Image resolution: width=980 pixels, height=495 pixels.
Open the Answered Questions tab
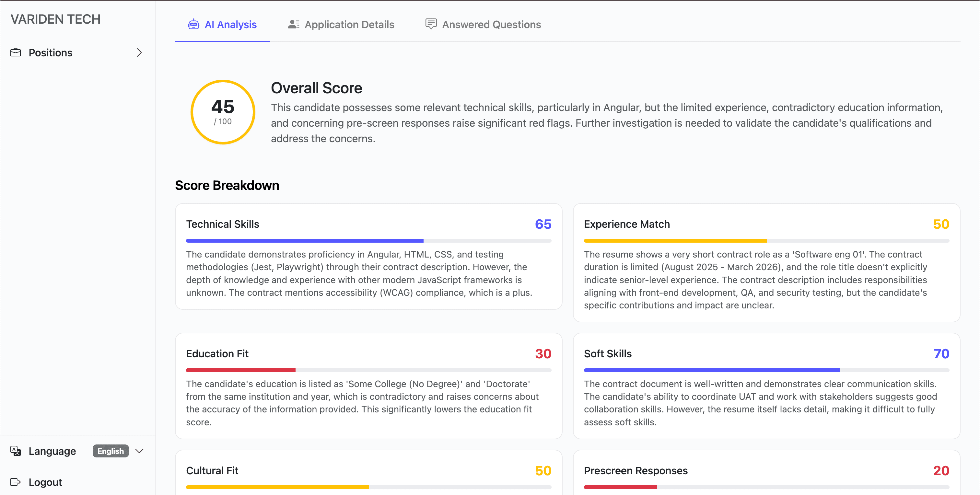coord(491,24)
